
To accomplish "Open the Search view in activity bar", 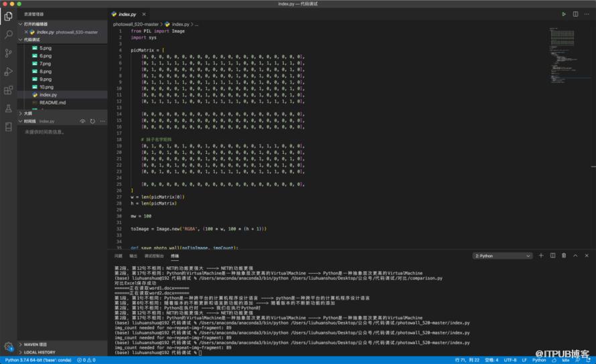I will coord(8,35).
